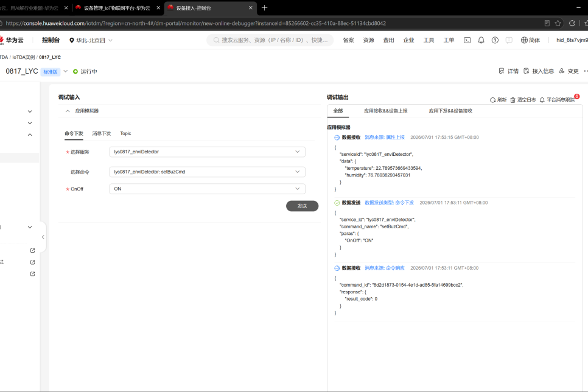Click the magnifier icon in search box
Screen dimensions: 588x392
click(x=216, y=40)
